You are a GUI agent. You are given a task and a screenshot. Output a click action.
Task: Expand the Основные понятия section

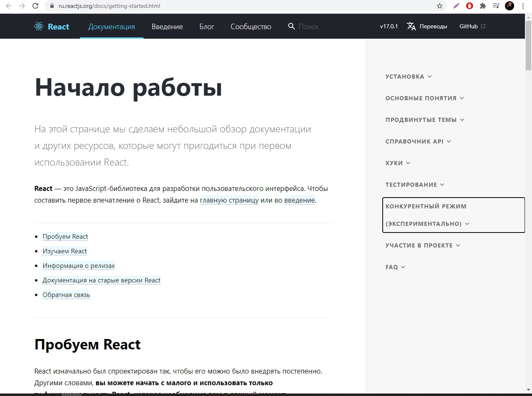tap(425, 98)
